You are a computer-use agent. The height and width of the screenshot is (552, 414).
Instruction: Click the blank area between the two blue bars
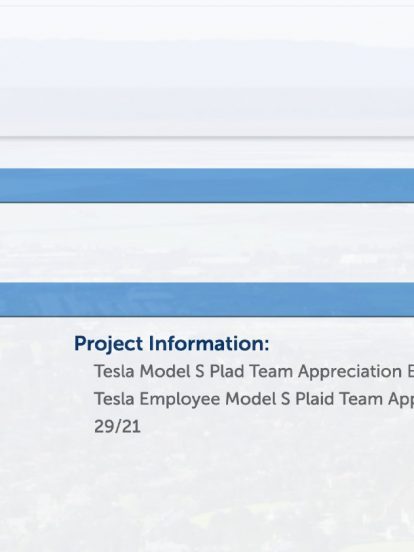(x=207, y=243)
